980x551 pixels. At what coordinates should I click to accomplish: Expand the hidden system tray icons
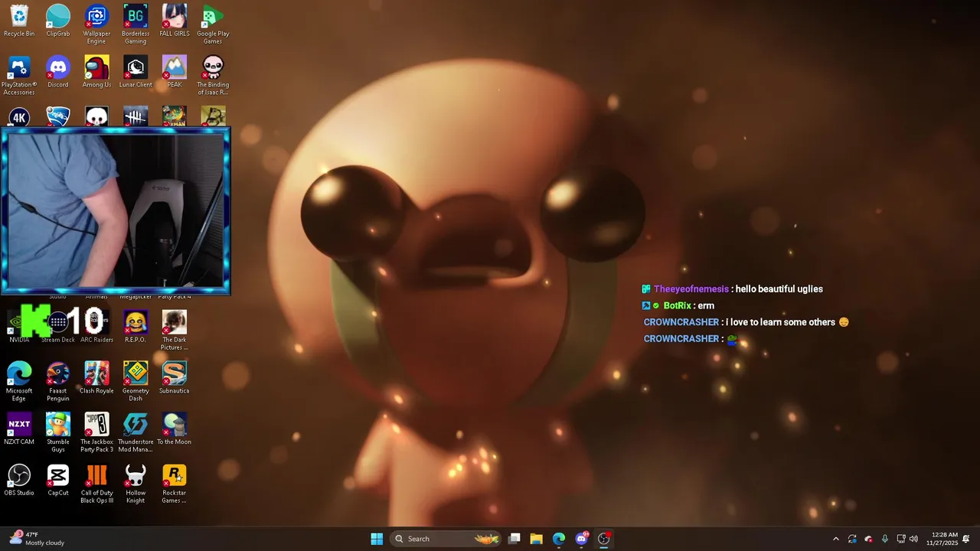(x=835, y=539)
